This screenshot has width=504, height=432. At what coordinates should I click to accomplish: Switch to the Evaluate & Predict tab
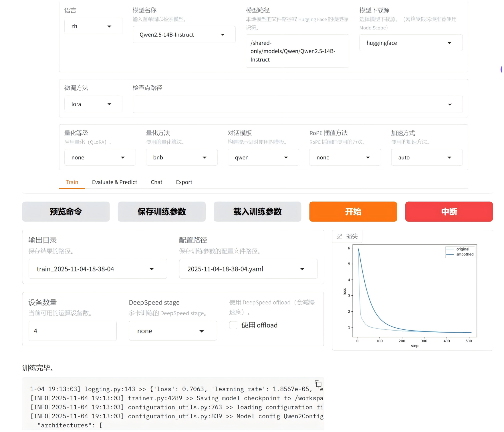coord(114,182)
